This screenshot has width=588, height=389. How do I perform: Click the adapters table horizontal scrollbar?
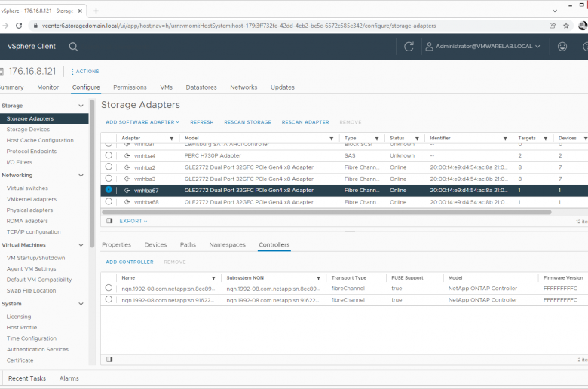coord(326,212)
